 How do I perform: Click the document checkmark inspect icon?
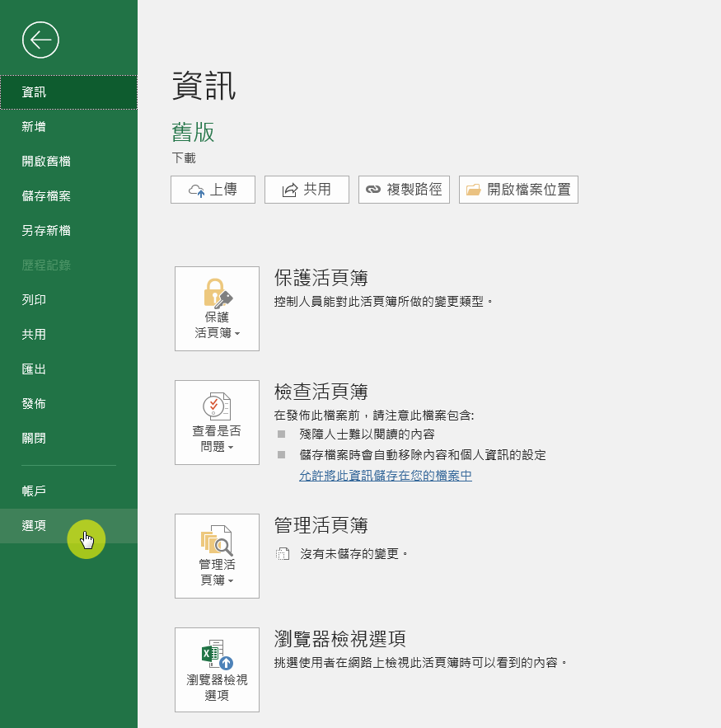tap(217, 406)
